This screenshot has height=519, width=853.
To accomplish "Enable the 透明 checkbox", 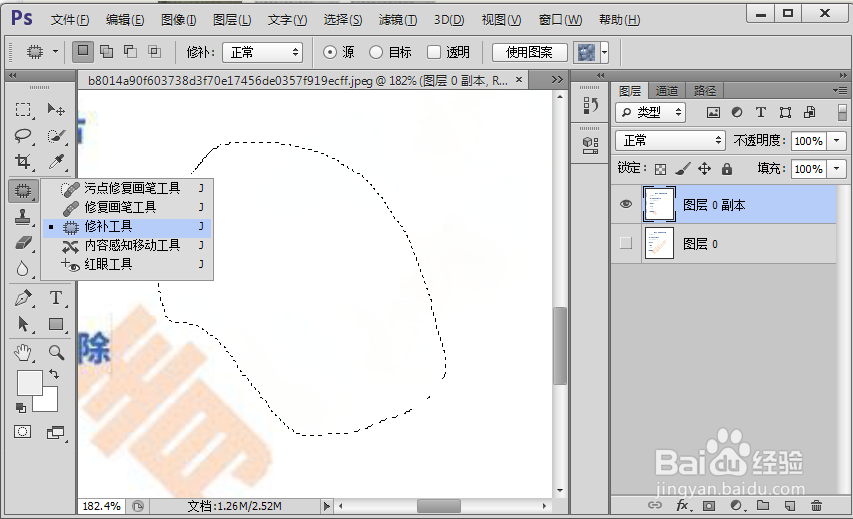I will point(434,52).
